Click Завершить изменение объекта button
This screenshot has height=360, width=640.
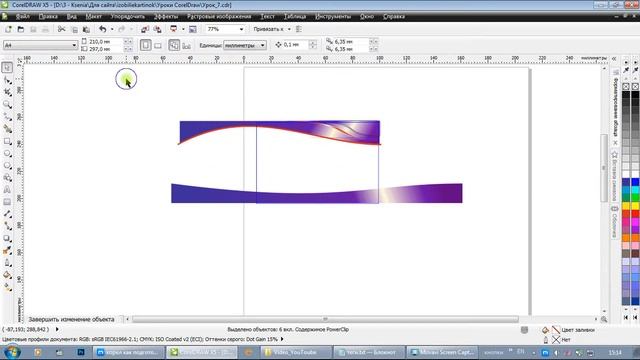[x=71, y=319]
